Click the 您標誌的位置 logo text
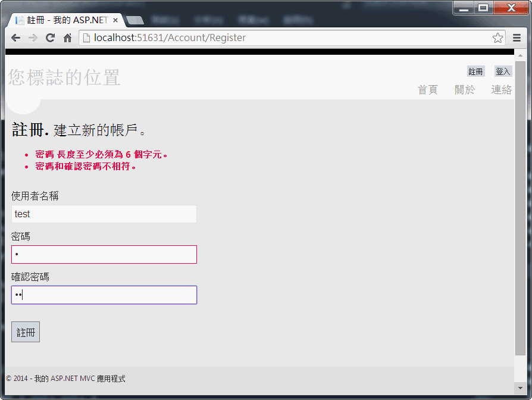 tap(64, 77)
